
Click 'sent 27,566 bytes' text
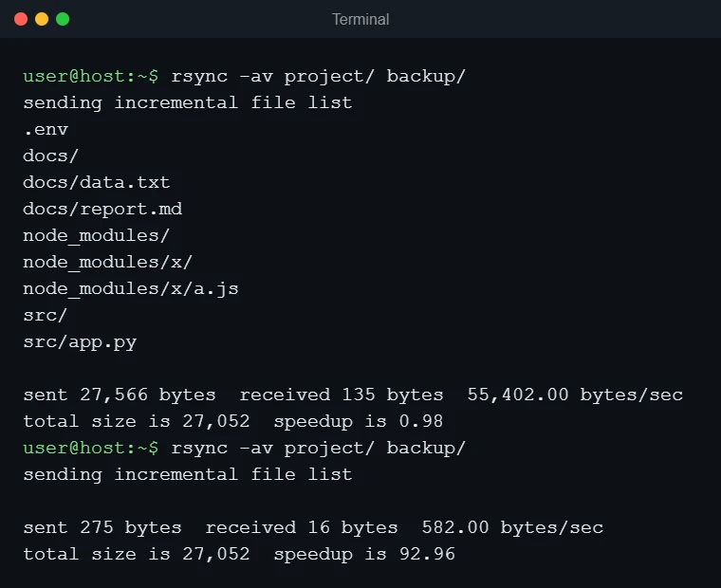point(120,395)
